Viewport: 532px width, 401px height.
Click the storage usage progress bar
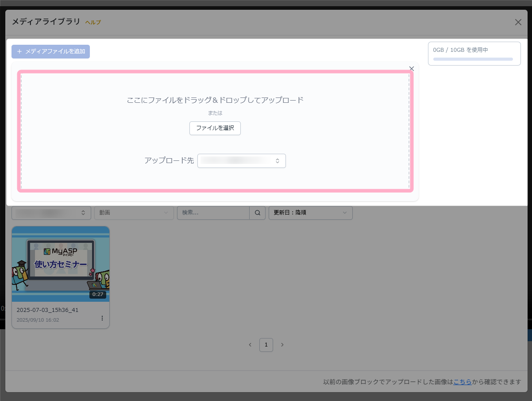tap(473, 59)
